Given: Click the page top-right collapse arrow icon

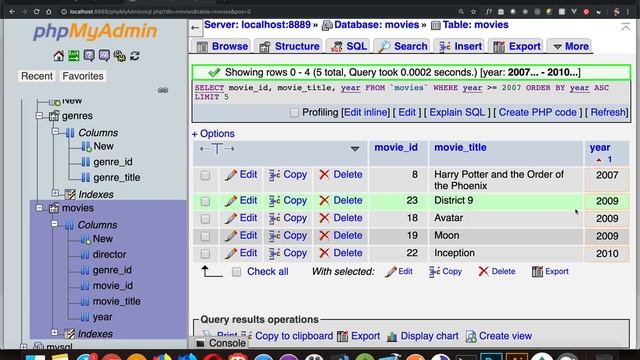Looking at the screenshot, I should [x=625, y=27].
